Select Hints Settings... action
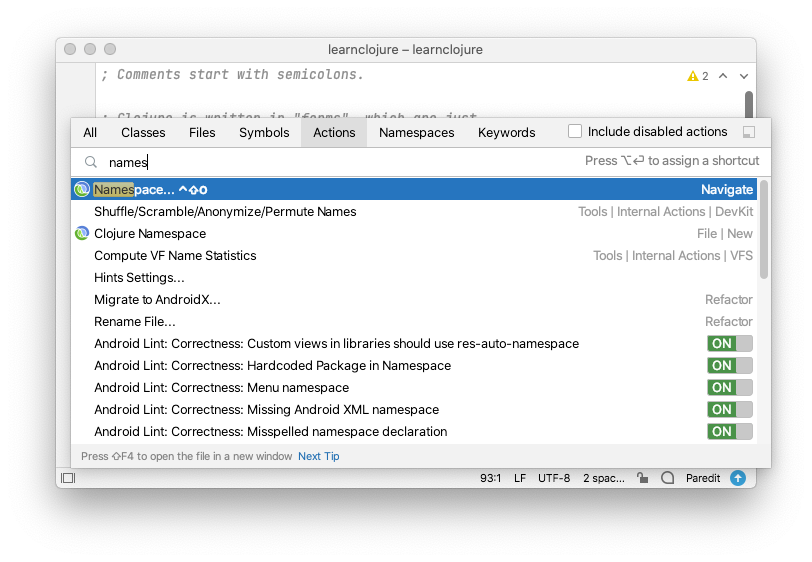The image size is (812, 562). coord(414,278)
